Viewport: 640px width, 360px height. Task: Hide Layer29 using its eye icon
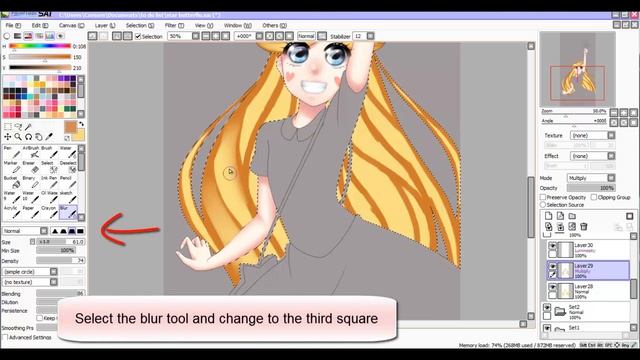[x=552, y=267]
